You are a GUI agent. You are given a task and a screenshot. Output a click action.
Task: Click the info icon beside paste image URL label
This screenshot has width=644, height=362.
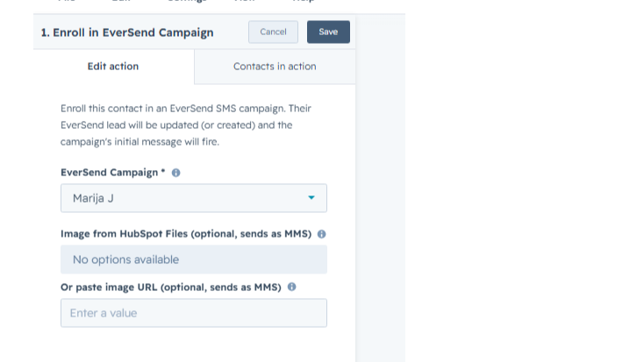pyautogui.click(x=291, y=287)
